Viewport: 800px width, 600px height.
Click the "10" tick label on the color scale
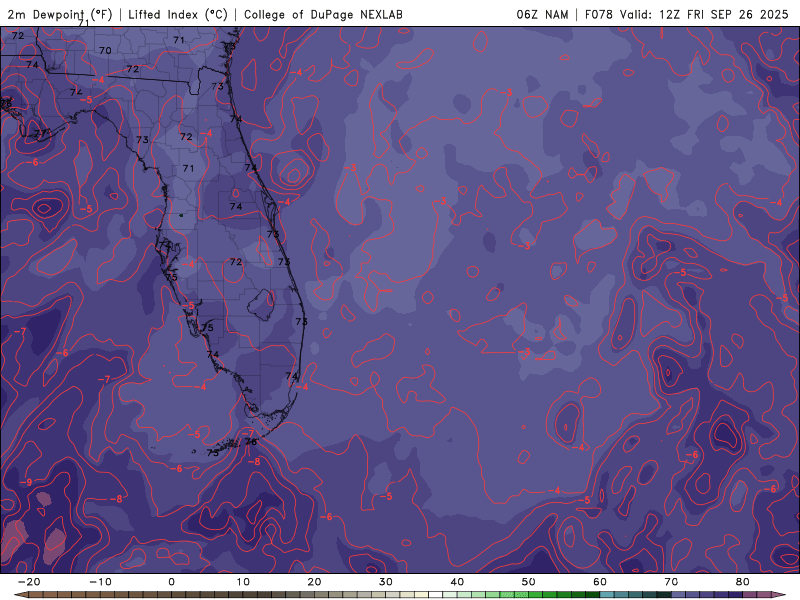pyautogui.click(x=243, y=582)
